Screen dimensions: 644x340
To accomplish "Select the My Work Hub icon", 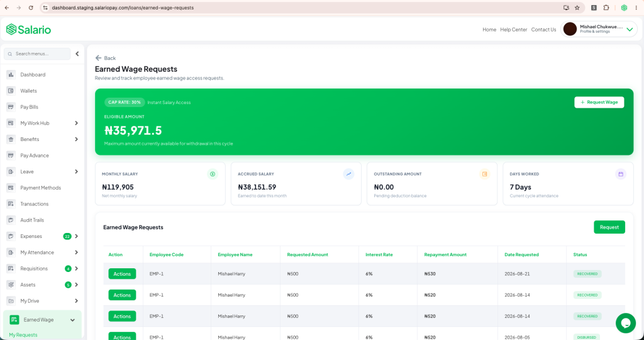I will click(11, 123).
